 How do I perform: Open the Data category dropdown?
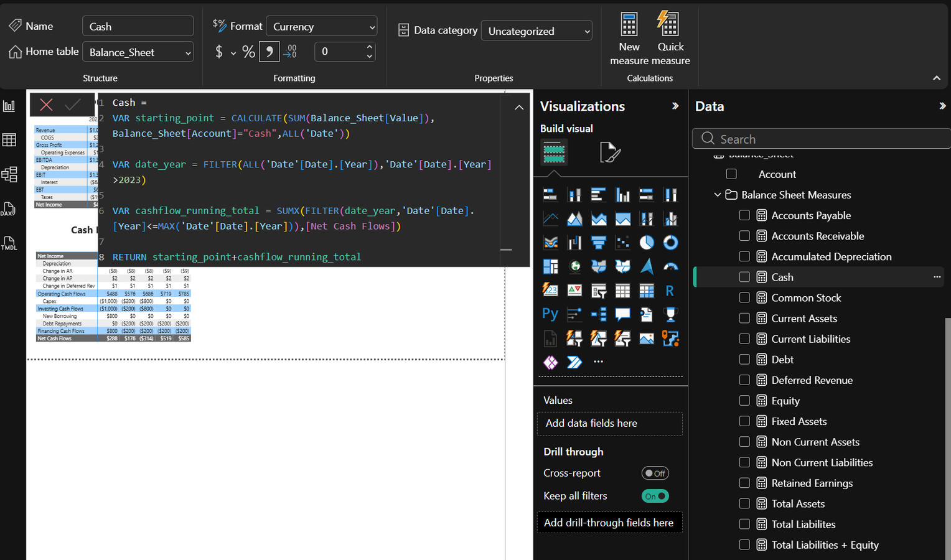tap(536, 31)
